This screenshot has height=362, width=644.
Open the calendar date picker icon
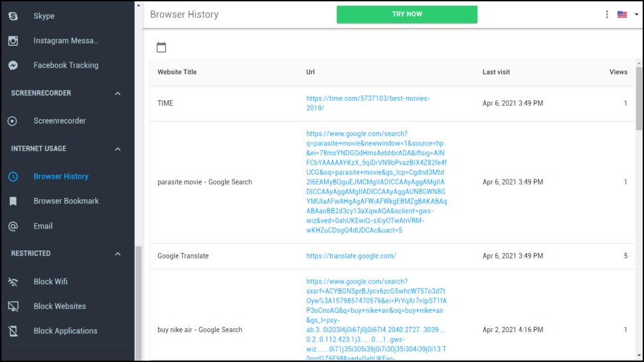pos(161,47)
